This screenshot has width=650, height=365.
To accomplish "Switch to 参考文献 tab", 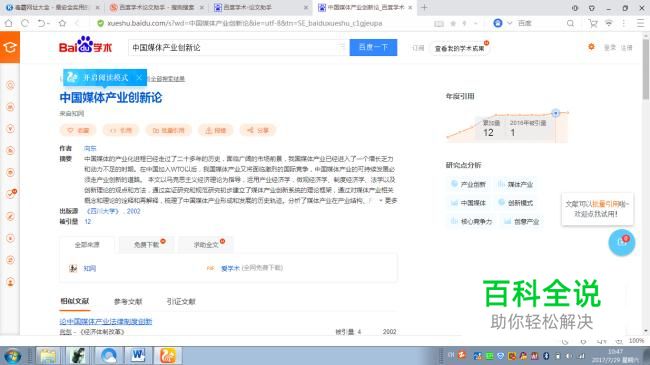I will coord(128,302).
